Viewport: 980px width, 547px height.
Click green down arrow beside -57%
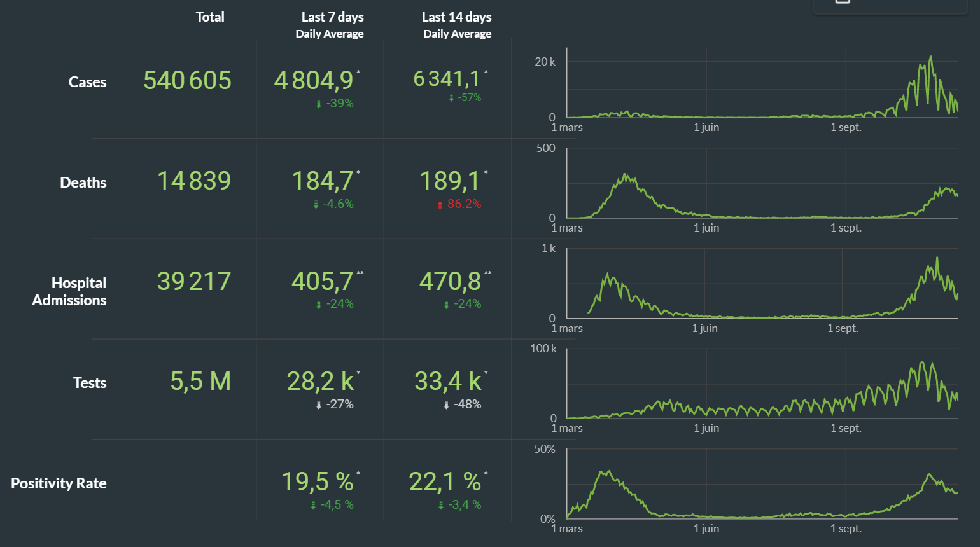(451, 99)
